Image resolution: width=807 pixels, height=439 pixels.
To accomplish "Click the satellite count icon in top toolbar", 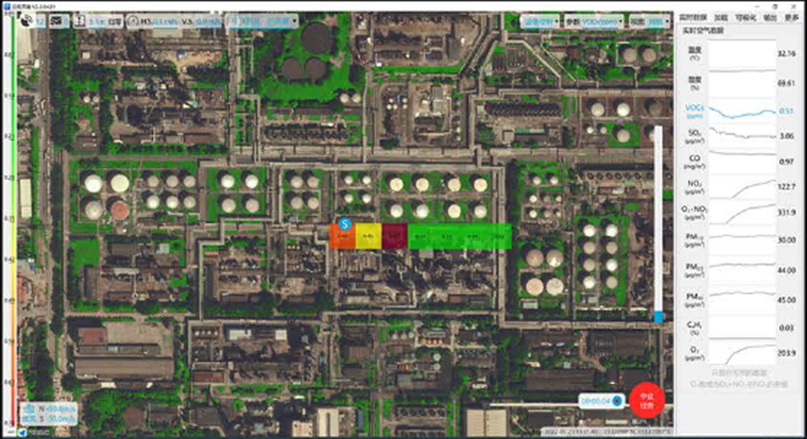I will pyautogui.click(x=28, y=21).
